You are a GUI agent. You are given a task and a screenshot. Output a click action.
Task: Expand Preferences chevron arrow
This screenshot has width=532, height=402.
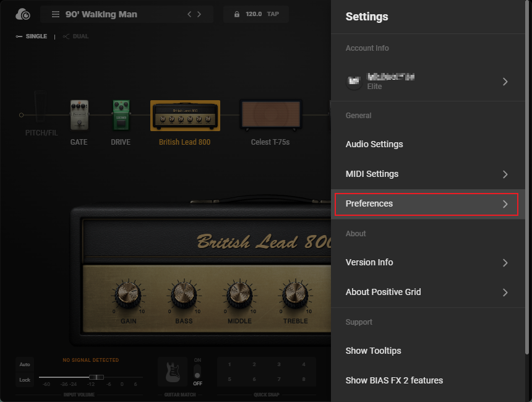505,204
